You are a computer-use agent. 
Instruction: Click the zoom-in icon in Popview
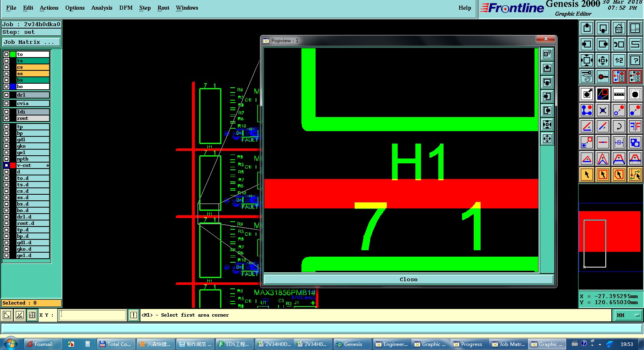point(547,125)
